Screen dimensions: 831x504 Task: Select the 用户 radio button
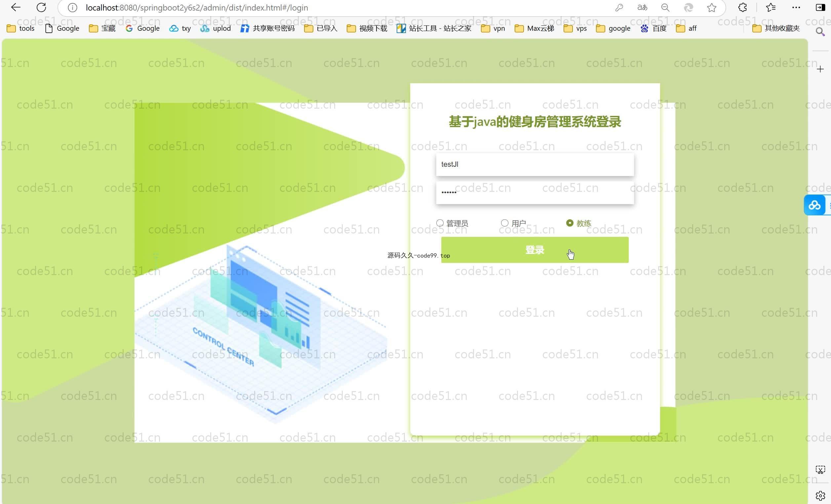[504, 223]
